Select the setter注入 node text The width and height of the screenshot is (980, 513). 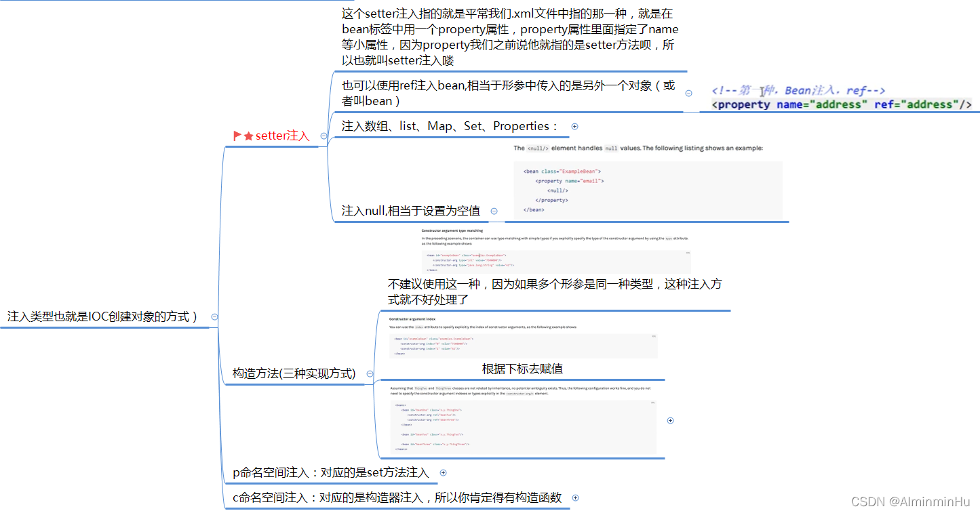point(282,136)
